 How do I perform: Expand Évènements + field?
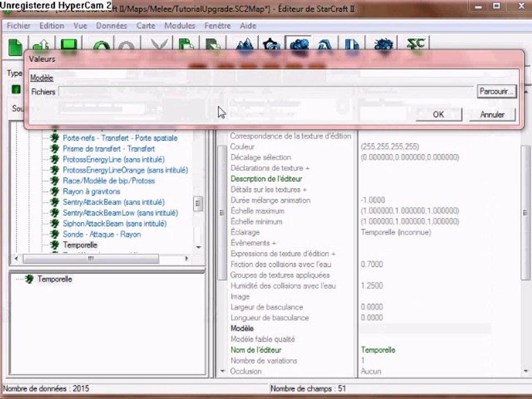coord(253,243)
